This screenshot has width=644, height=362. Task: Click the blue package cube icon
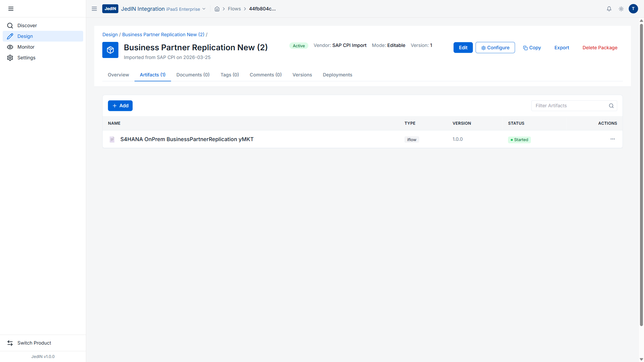tap(110, 50)
